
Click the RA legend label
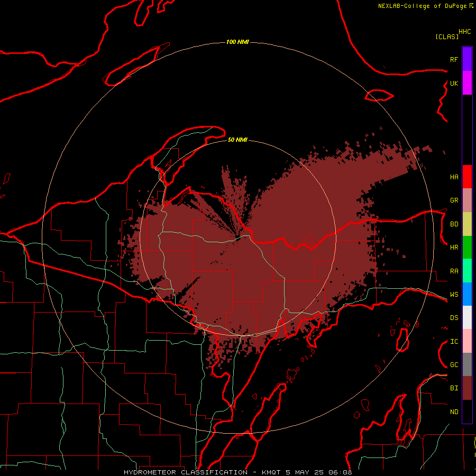click(454, 271)
